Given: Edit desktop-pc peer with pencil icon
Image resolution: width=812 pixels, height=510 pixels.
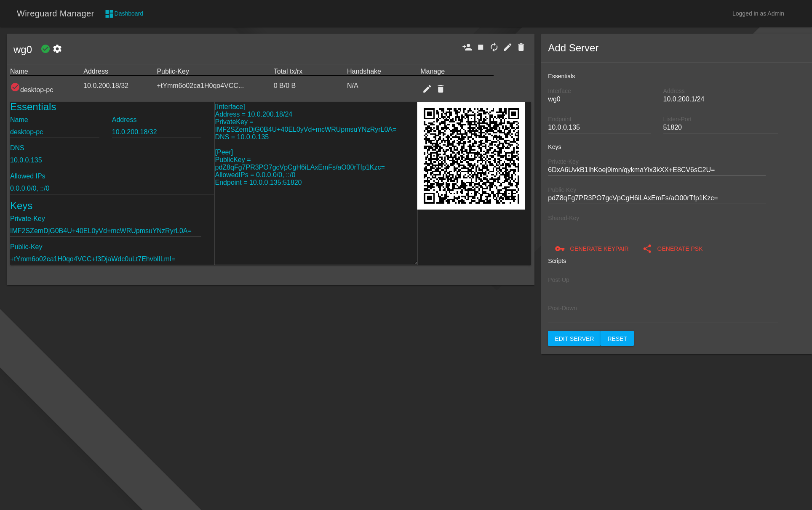Looking at the screenshot, I should point(427,89).
